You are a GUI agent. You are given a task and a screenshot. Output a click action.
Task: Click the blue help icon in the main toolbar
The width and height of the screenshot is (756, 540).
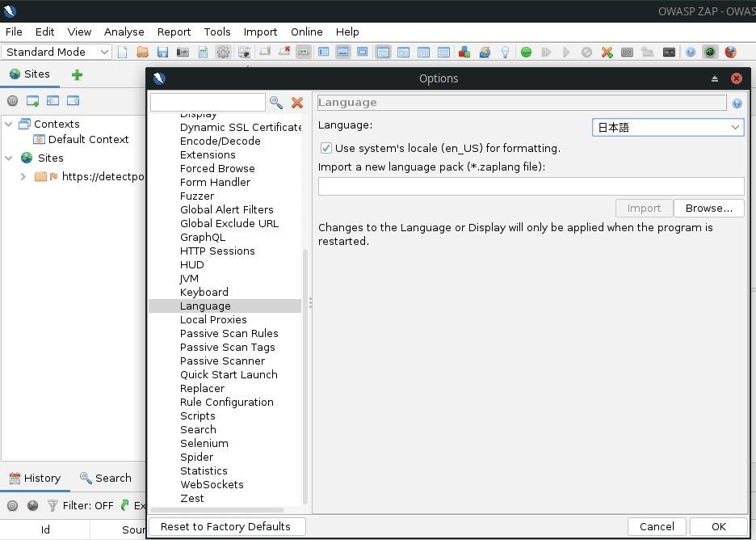tap(691, 52)
